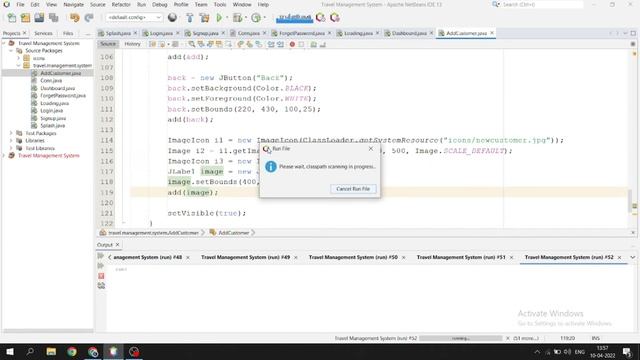Open Google Chrome from the taskbar
This screenshot has height=360, width=640.
(x=72, y=351)
